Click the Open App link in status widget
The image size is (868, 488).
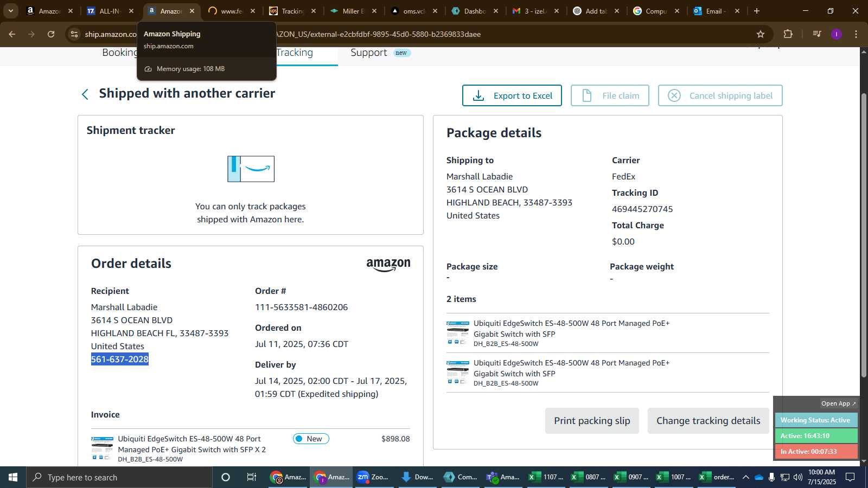coord(838,403)
